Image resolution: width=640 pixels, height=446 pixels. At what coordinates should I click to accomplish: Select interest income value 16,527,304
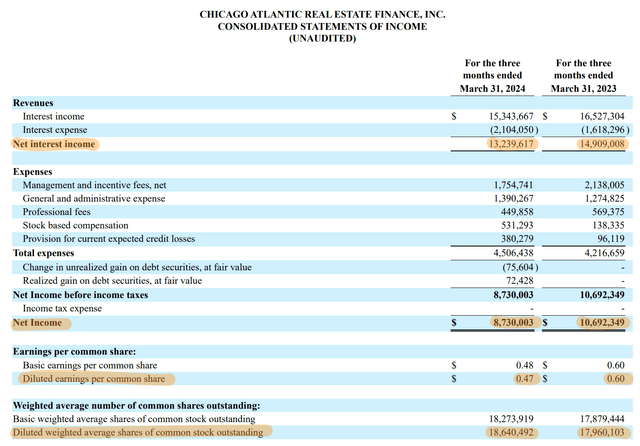[602, 116]
